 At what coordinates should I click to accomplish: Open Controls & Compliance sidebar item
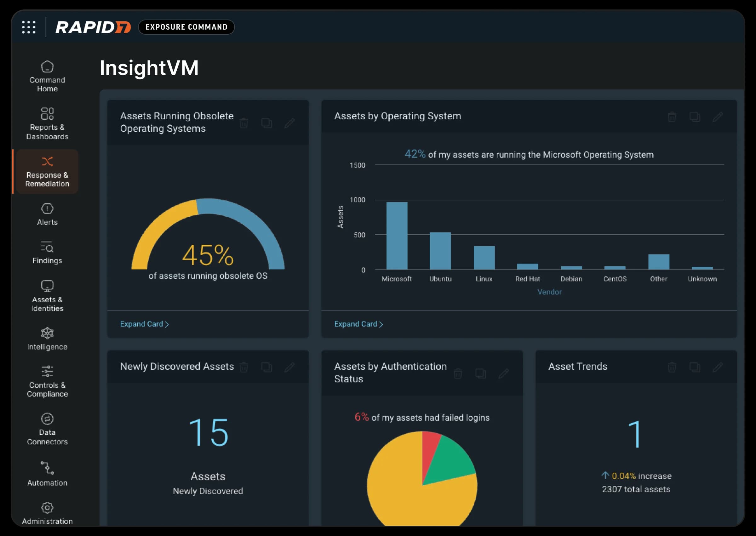[x=47, y=381]
